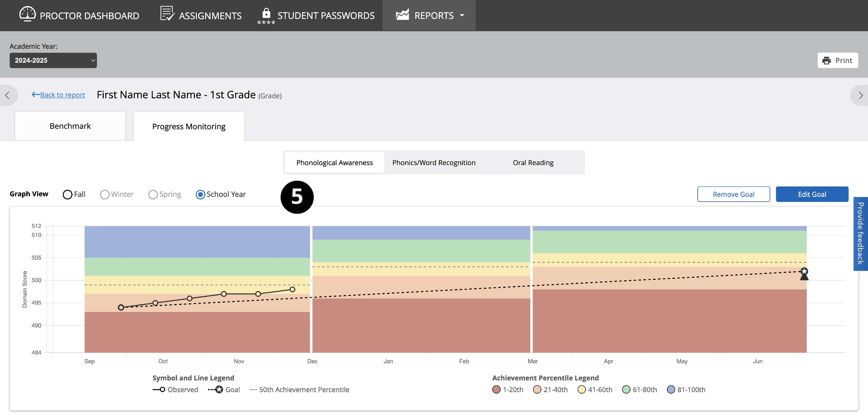
Task: Select the Winter graph view option
Action: [105, 195]
